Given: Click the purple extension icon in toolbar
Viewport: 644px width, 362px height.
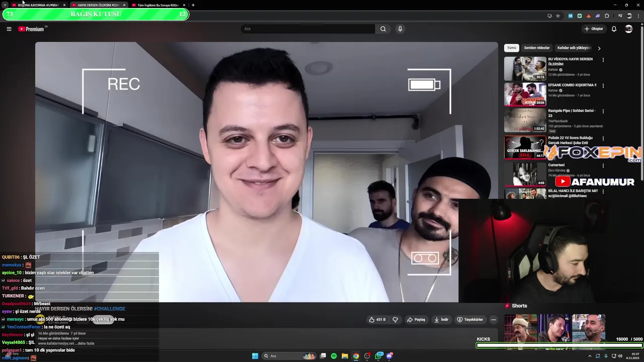Looking at the screenshot, I should (598, 16).
